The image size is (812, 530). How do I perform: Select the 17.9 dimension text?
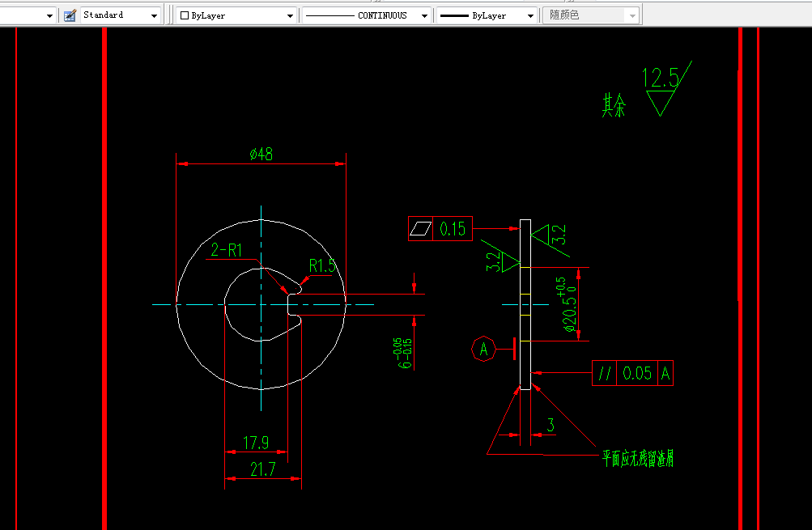pos(256,443)
